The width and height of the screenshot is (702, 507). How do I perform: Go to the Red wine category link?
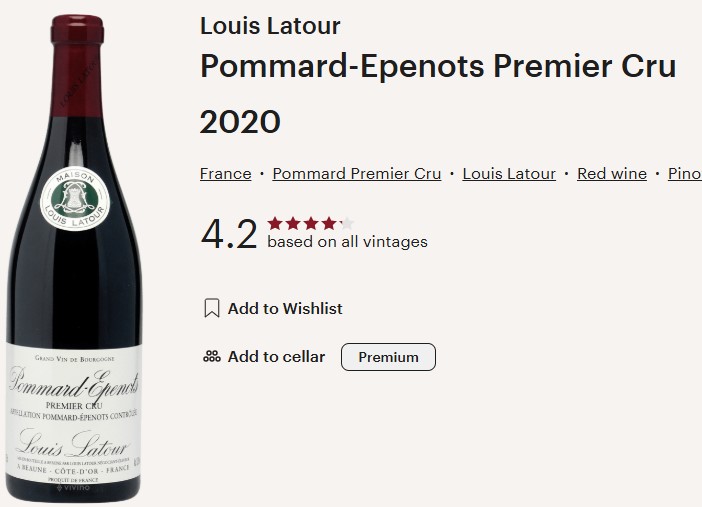612,173
